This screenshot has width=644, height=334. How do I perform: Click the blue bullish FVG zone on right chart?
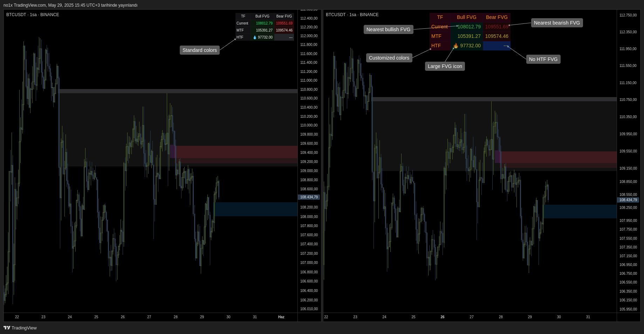580,211
